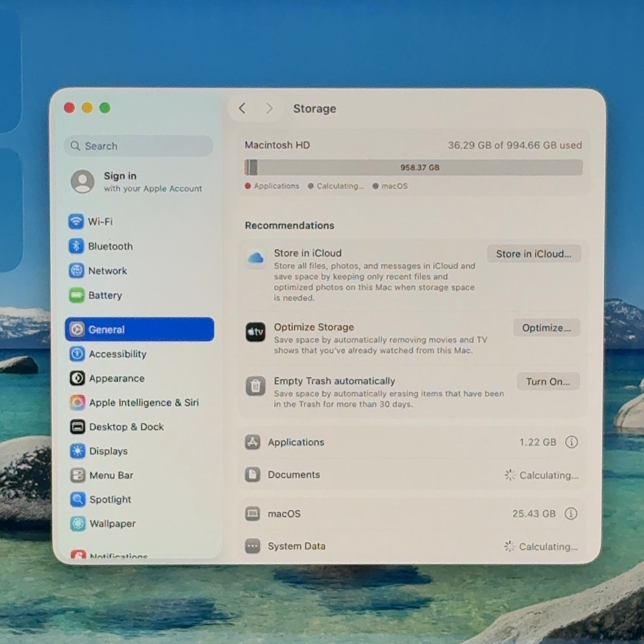
Task: Turn on Empty Trash automatically
Action: point(548,381)
